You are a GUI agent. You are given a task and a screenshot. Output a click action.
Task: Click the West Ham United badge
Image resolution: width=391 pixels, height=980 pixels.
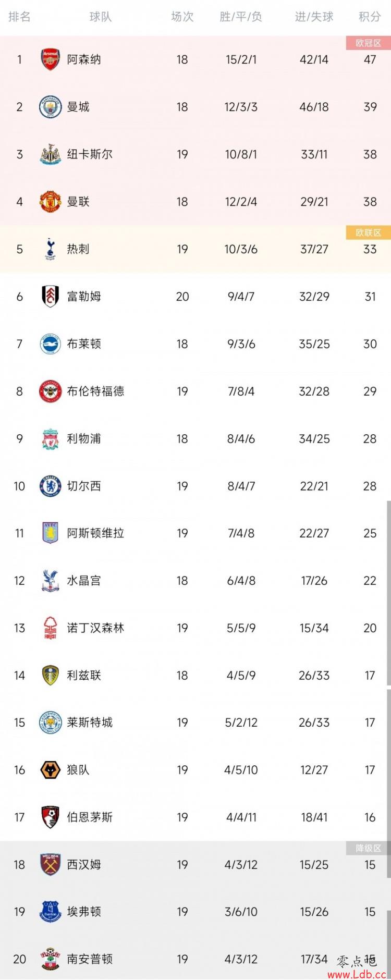click(x=51, y=865)
